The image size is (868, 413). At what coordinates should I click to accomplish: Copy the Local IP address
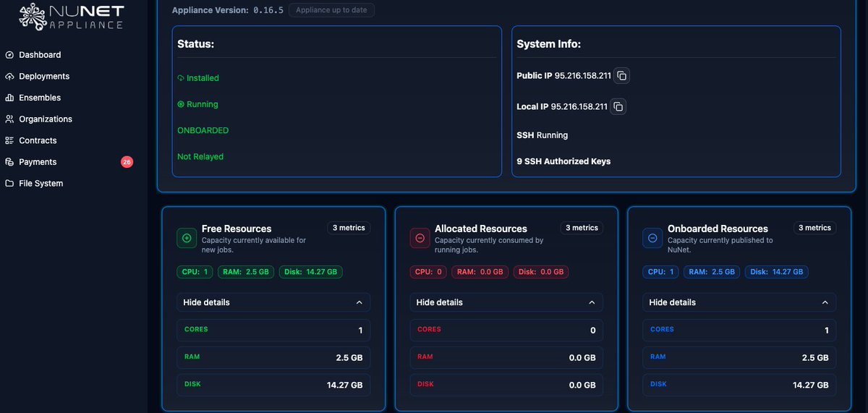click(x=618, y=106)
